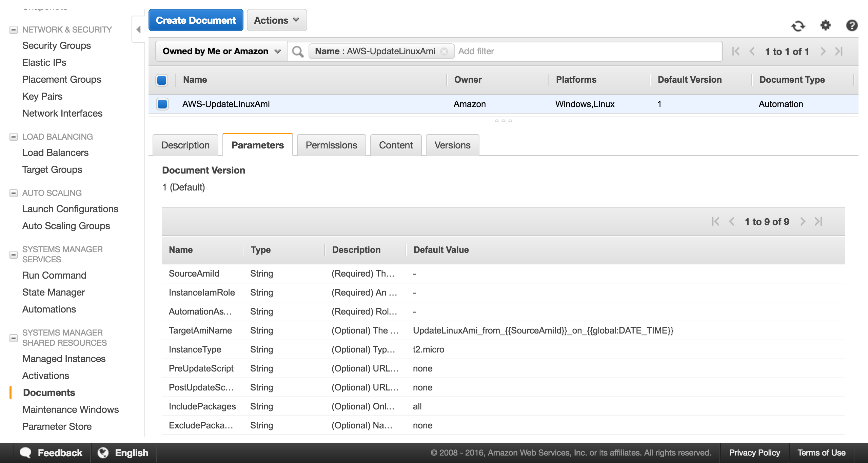This screenshot has height=463, width=868.
Task: Go to next page of parameters
Action: tap(803, 222)
